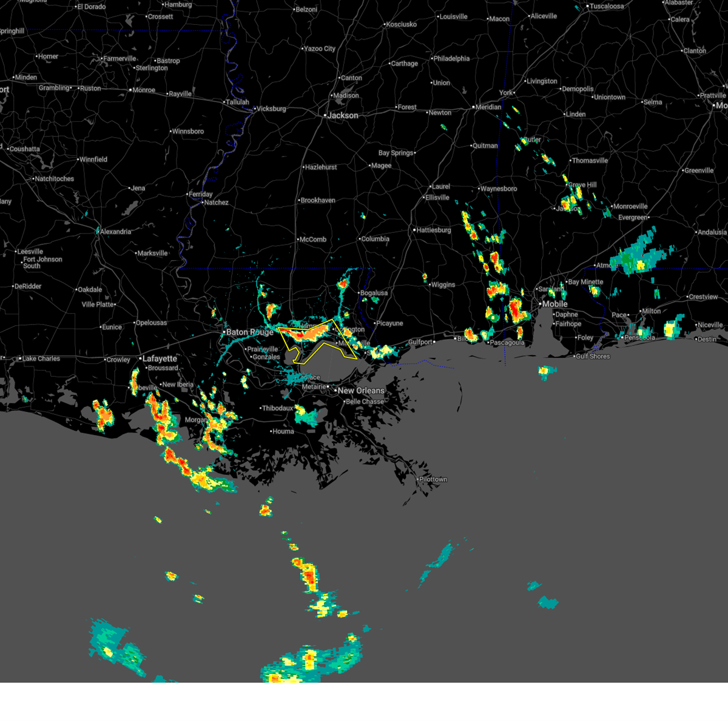Screen dimensions: 728x728
Task: Select the Kosciusko label
Action: point(402,25)
